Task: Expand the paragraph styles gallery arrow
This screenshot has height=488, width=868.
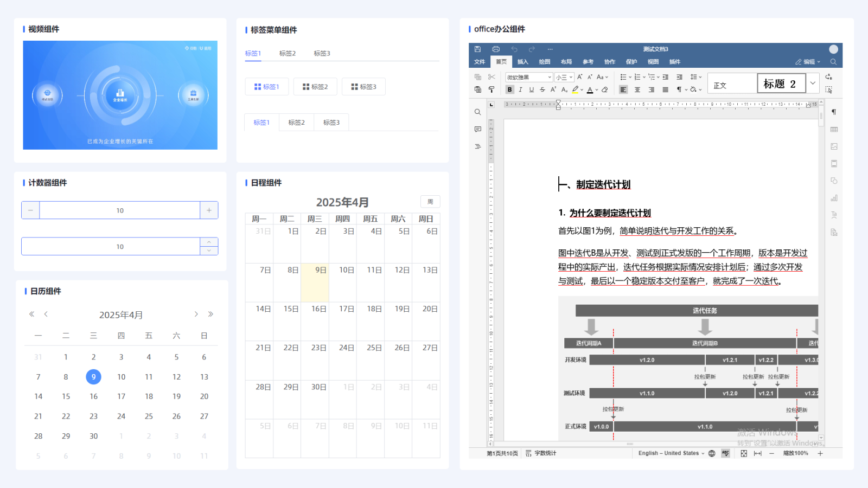Action: [813, 83]
